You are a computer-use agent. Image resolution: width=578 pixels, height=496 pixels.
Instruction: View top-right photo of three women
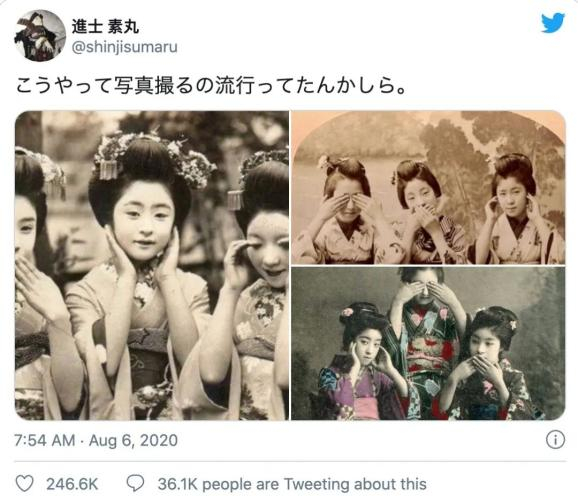pyautogui.click(x=428, y=188)
